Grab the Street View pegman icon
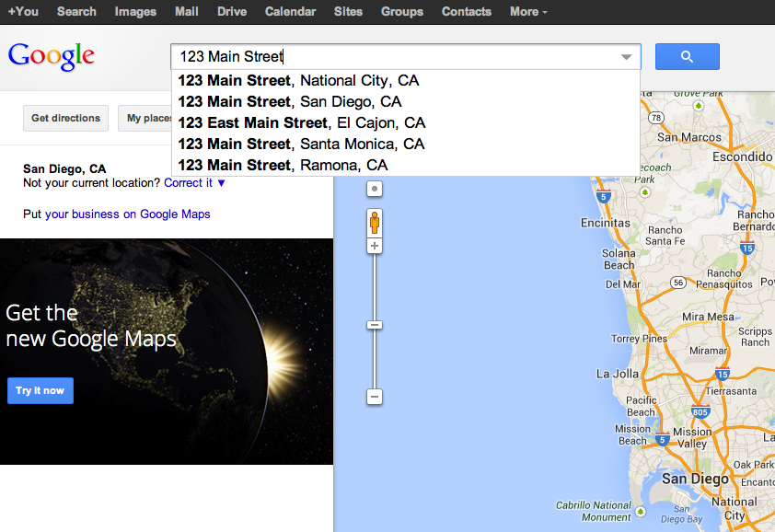775x532 pixels. tap(375, 223)
